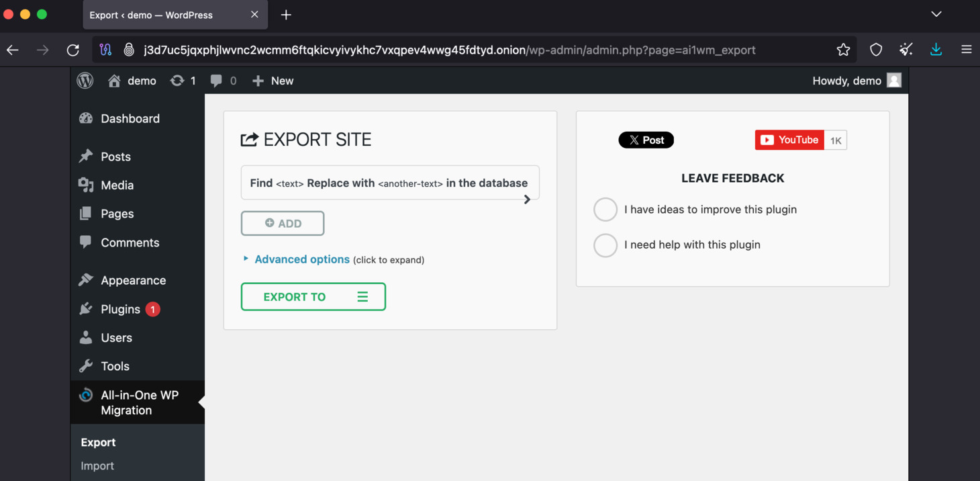Click the X Post share button

click(x=646, y=140)
